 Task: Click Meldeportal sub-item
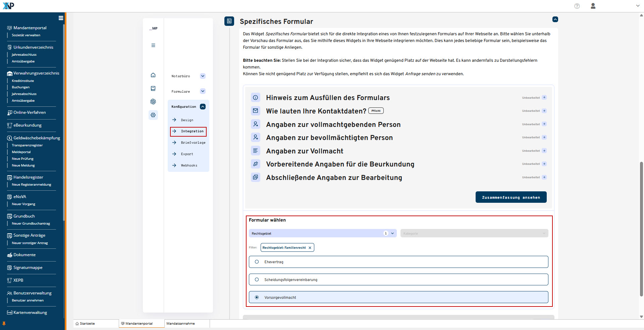(21, 152)
